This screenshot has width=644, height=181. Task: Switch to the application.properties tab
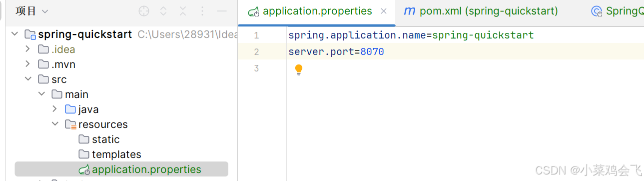pyautogui.click(x=317, y=11)
